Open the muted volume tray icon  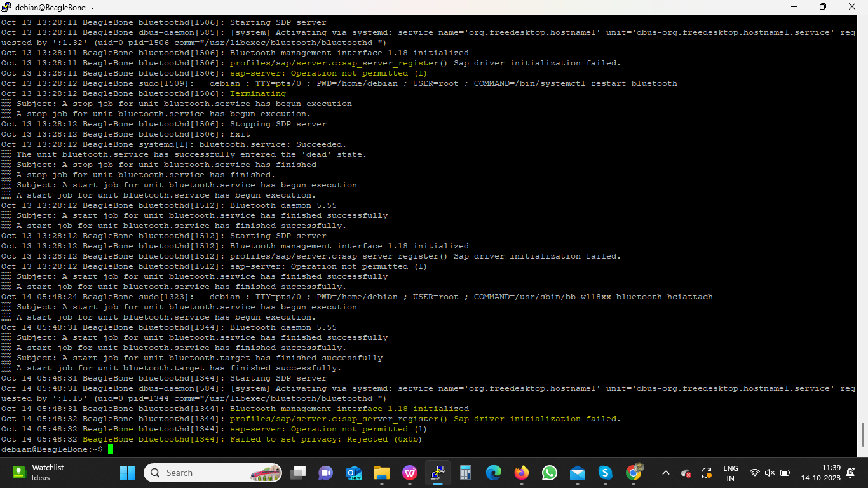click(x=770, y=473)
